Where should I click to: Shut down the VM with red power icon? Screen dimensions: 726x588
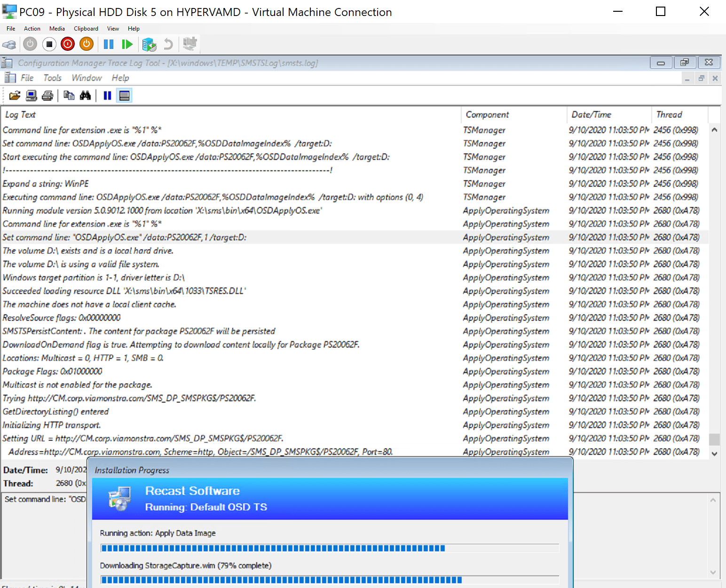[67, 44]
